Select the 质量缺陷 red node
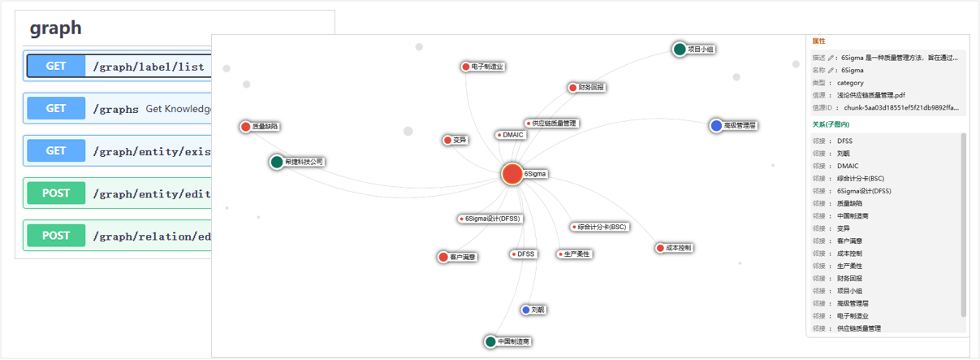The height and width of the screenshot is (360, 980). pos(246,127)
